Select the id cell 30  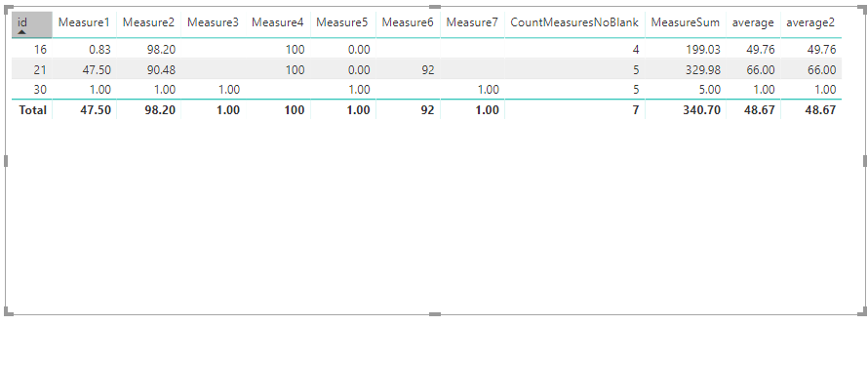(x=40, y=90)
